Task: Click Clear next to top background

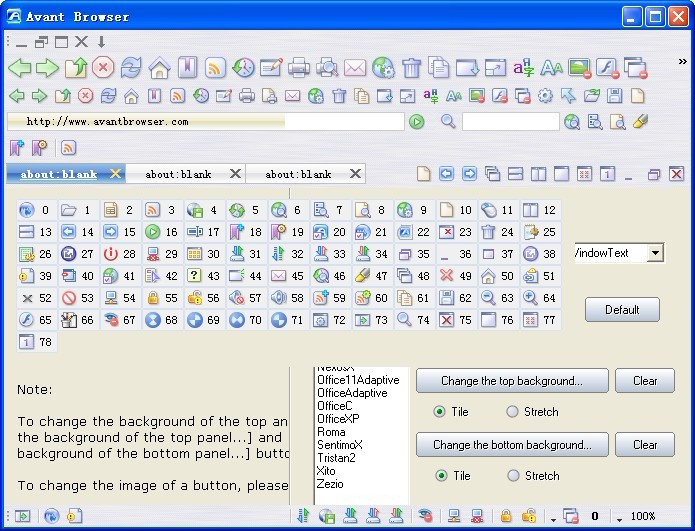Action: (x=645, y=381)
